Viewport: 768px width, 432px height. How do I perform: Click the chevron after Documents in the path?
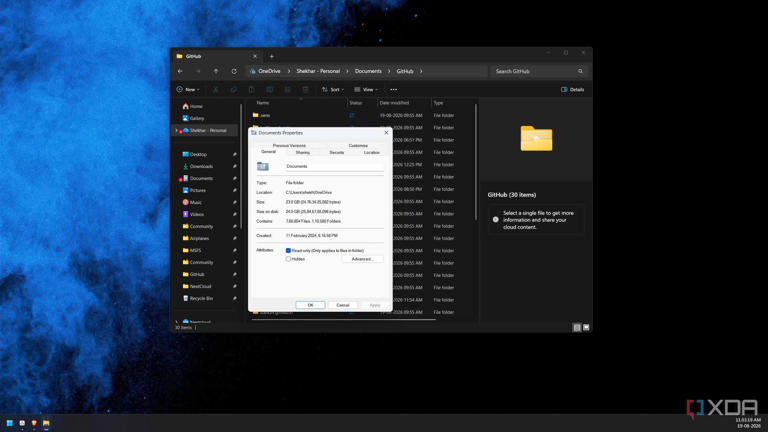[389, 71]
